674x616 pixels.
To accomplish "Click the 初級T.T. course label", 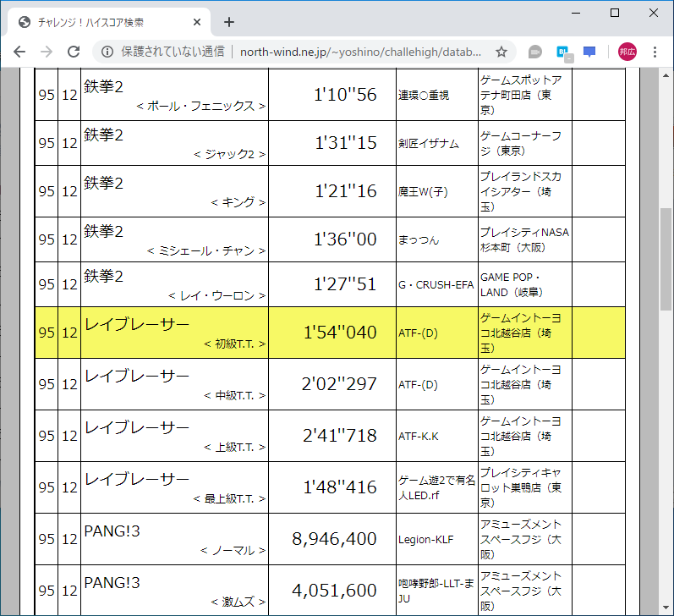I will coord(235,344).
